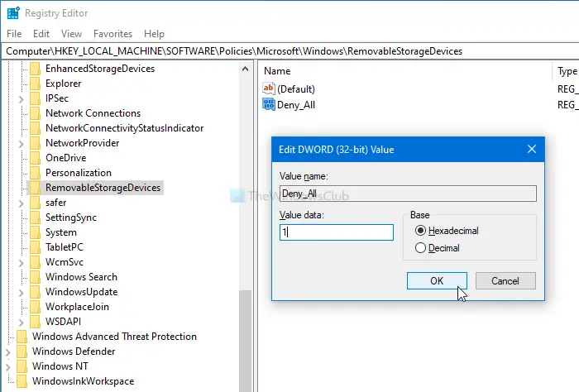Select the SettingSync key label

pyautogui.click(x=71, y=218)
